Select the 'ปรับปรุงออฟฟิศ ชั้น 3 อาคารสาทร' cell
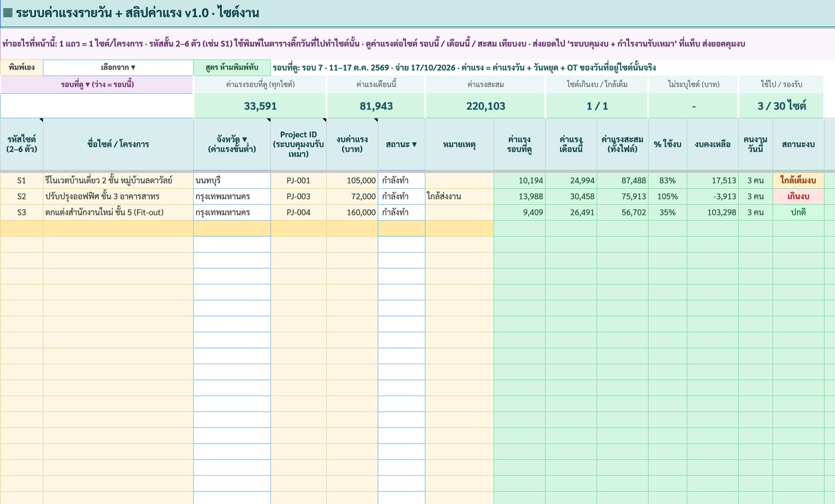 tap(118, 197)
